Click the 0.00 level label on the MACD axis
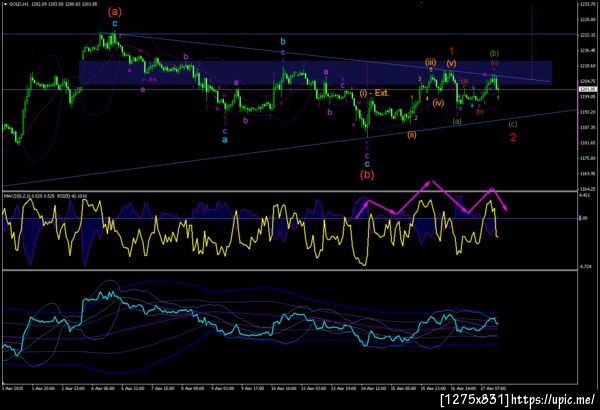This screenshot has width=600, height=410. [583, 218]
